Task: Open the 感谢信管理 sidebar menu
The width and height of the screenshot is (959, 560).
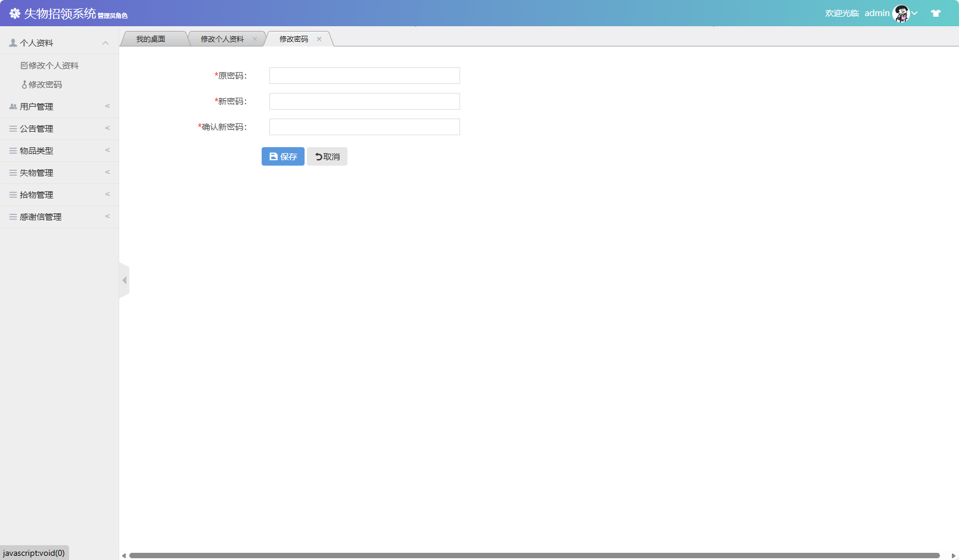Action: pyautogui.click(x=60, y=217)
